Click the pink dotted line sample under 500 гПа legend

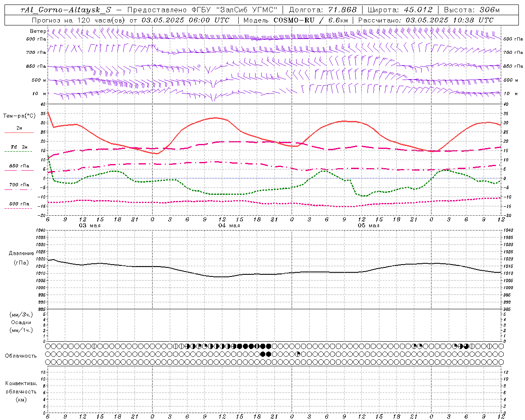(x=19, y=208)
